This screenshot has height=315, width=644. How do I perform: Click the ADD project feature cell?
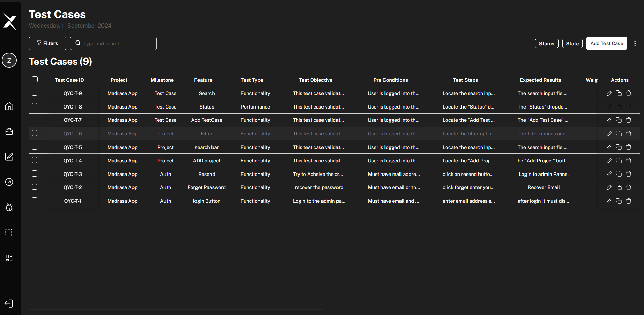207,161
